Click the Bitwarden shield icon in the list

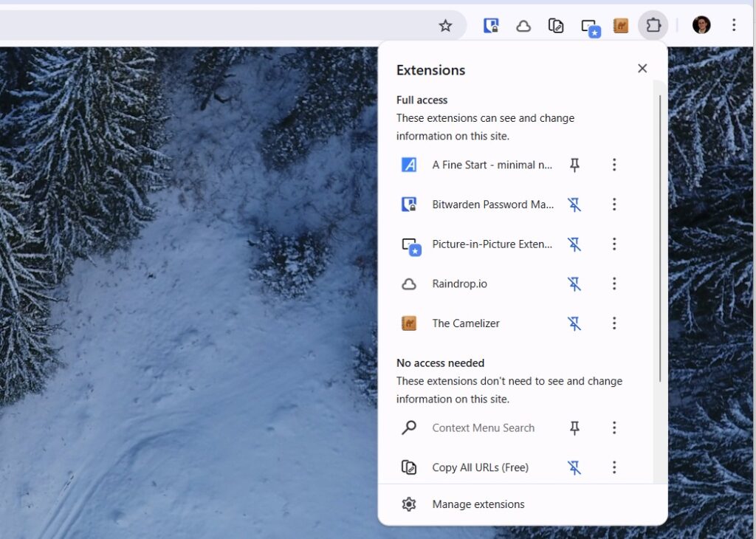tap(409, 205)
